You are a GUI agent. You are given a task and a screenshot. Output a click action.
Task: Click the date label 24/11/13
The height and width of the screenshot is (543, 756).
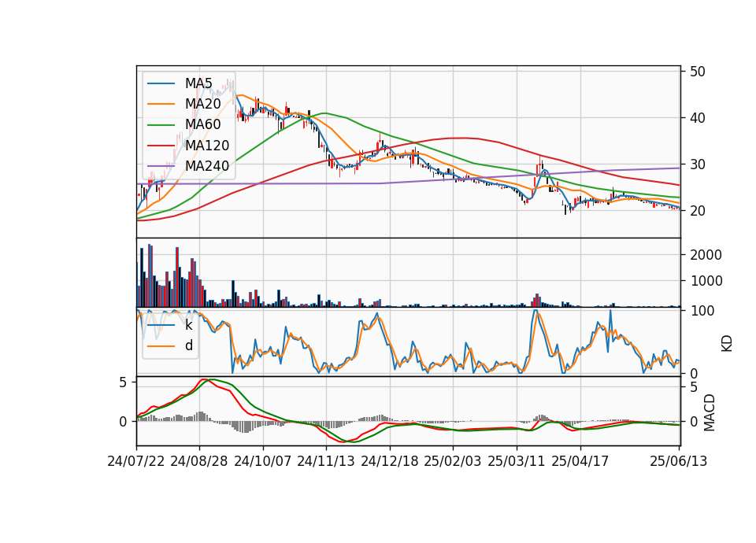pyautogui.click(x=326, y=461)
